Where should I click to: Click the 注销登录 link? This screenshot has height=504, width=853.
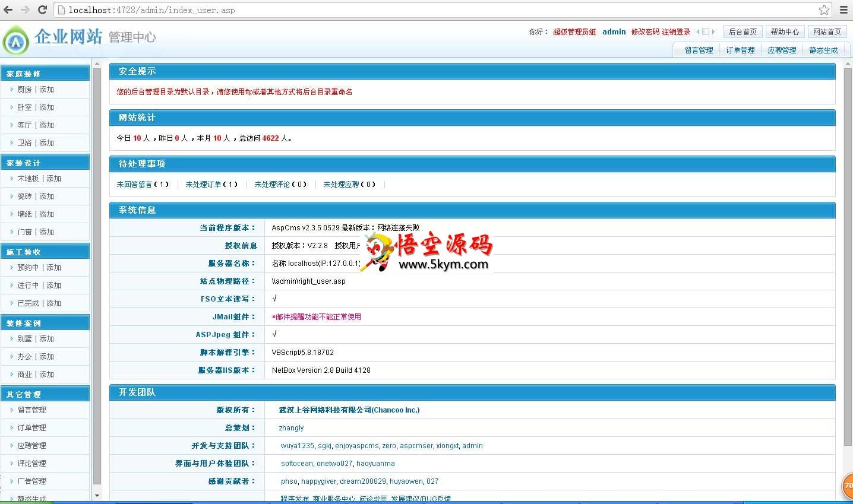click(x=676, y=32)
